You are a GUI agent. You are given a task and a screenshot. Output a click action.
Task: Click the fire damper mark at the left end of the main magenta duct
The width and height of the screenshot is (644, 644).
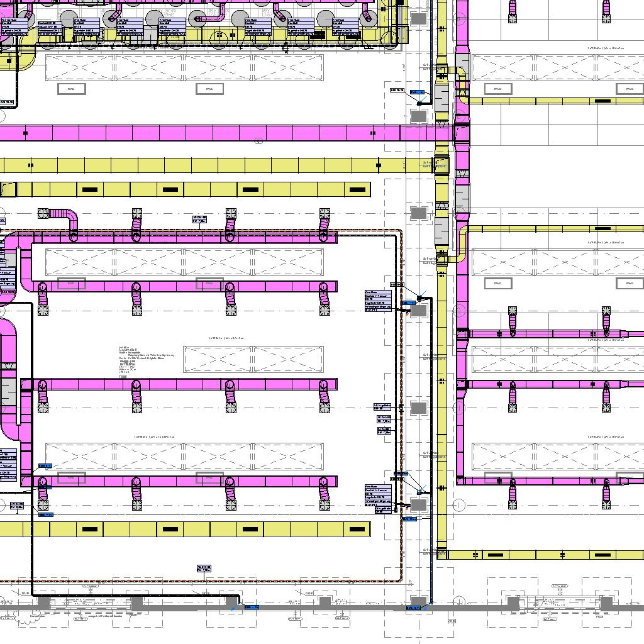pos(26,133)
